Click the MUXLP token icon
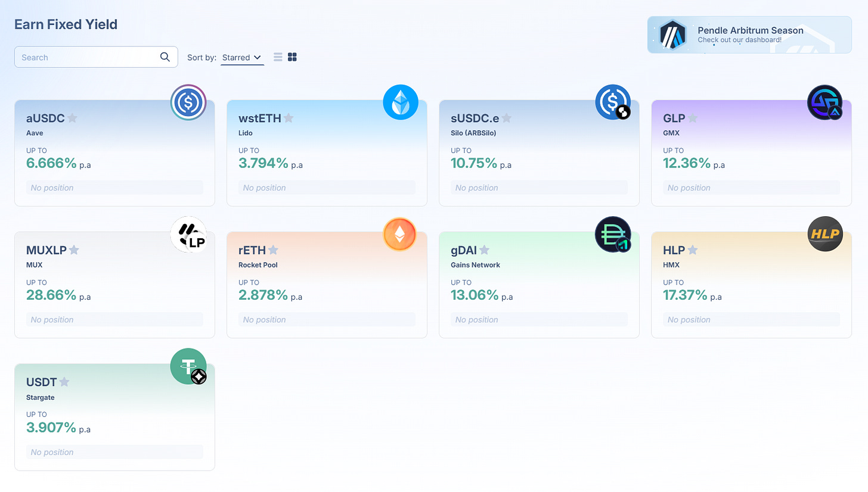The image size is (868, 492). 188,235
